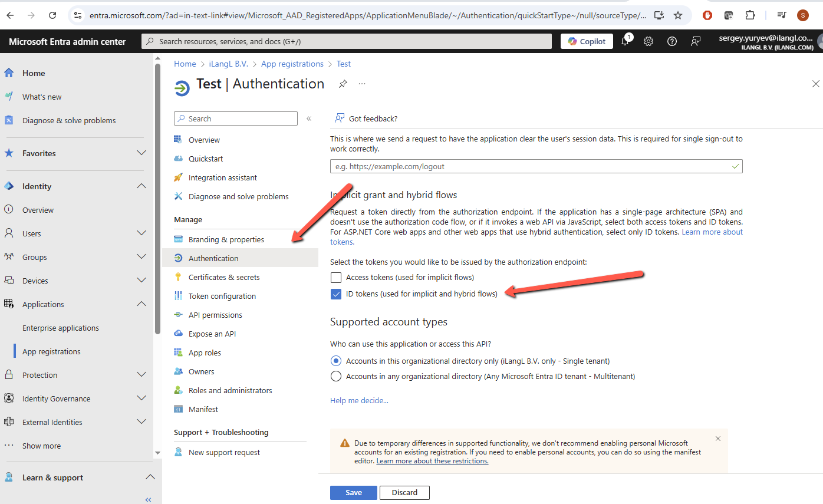The height and width of the screenshot is (504, 823).
Task: Click the top search resources bar
Action: coord(347,41)
